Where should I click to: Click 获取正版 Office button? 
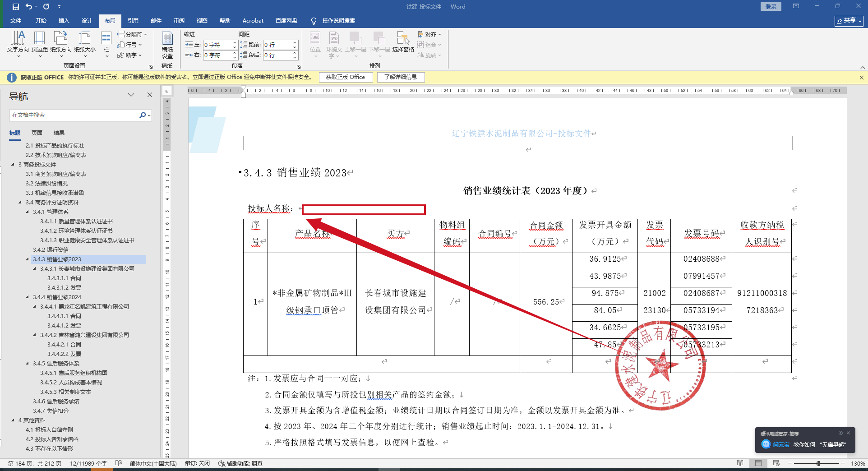tap(346, 77)
